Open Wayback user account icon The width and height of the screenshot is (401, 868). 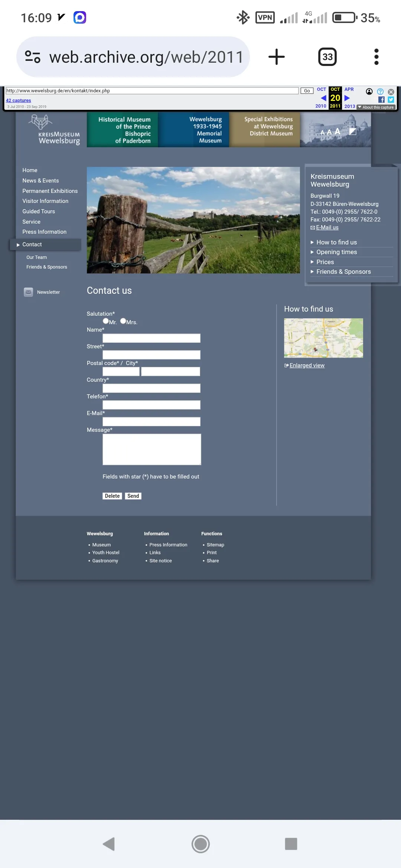pos(369,92)
